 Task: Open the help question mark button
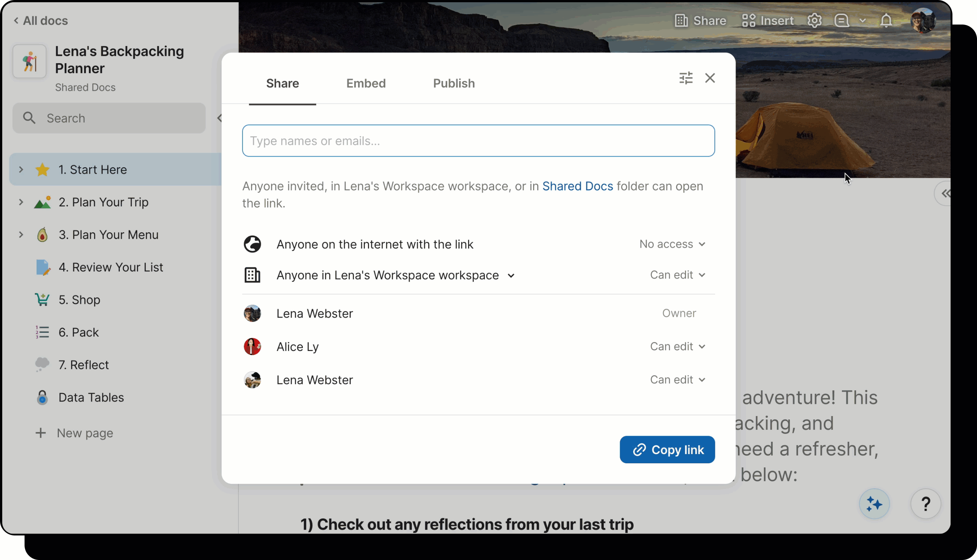(925, 503)
